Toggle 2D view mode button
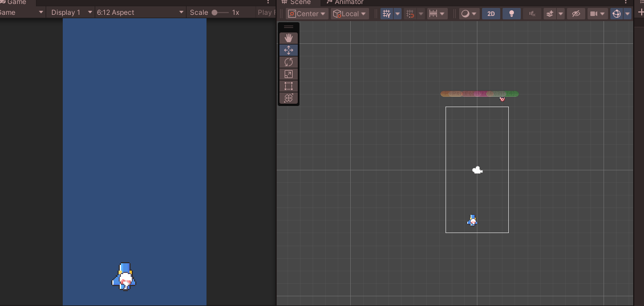Screen dimensions: 644x306 [491, 14]
